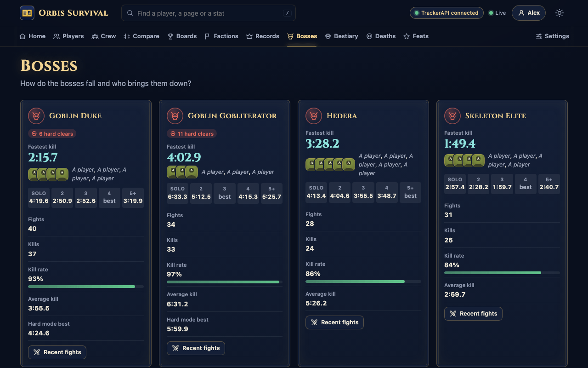Click the 6 hard clears badge

click(x=52, y=134)
